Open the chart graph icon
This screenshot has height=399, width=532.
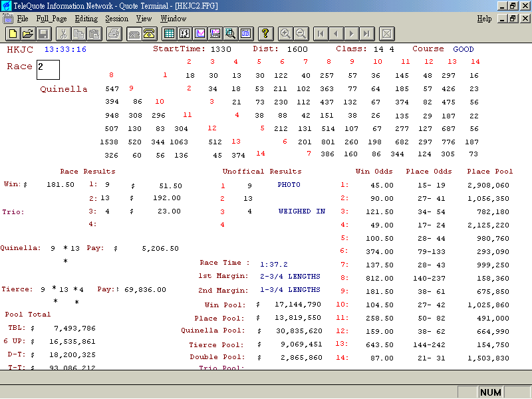tap(200, 34)
